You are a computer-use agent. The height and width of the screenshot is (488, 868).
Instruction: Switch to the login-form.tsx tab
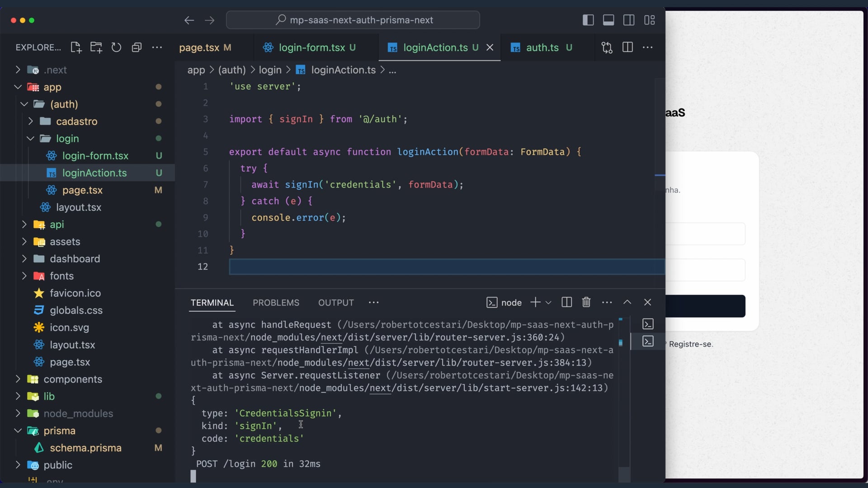[311, 47]
